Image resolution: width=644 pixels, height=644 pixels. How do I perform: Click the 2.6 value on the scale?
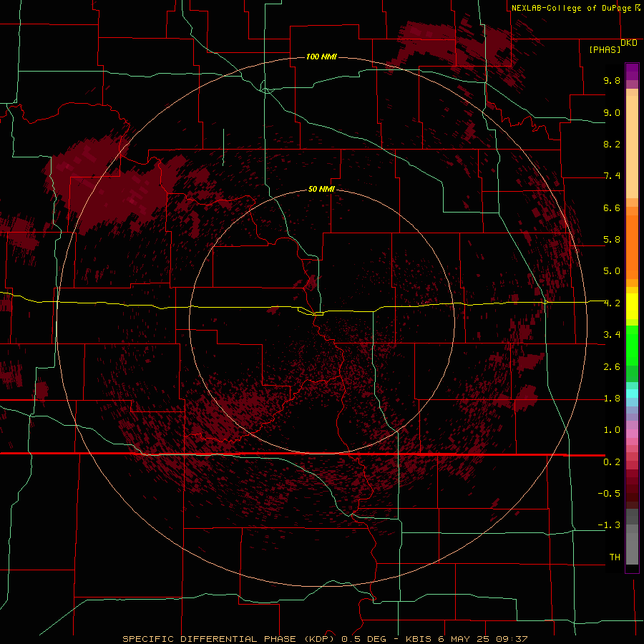coord(612,367)
